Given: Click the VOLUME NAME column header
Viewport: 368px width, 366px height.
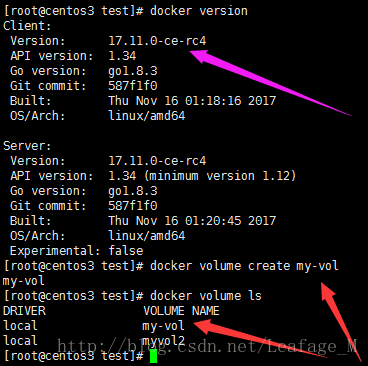Looking at the screenshot, I should click(181, 311).
